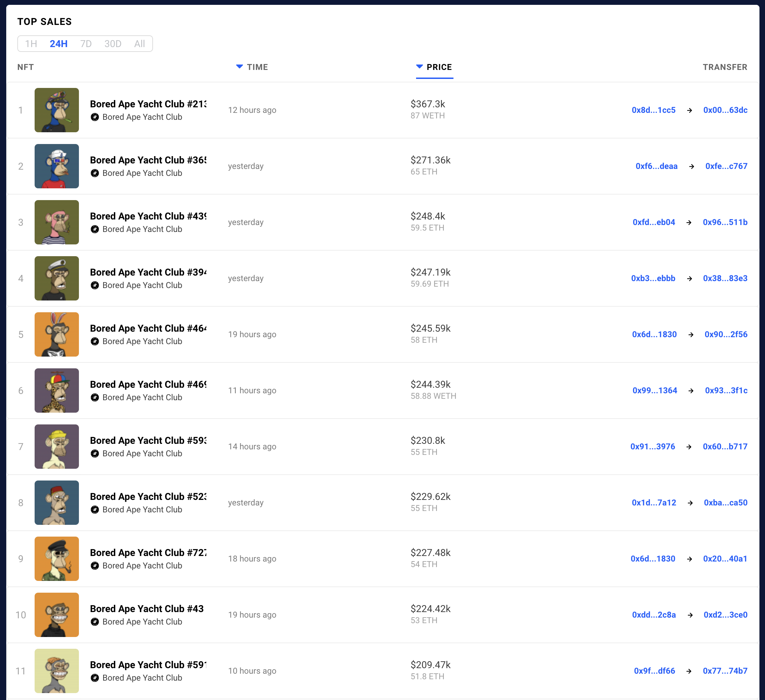This screenshot has height=700, width=765.
Task: Open buyer address 0x77...74b7
Action: pos(725,671)
